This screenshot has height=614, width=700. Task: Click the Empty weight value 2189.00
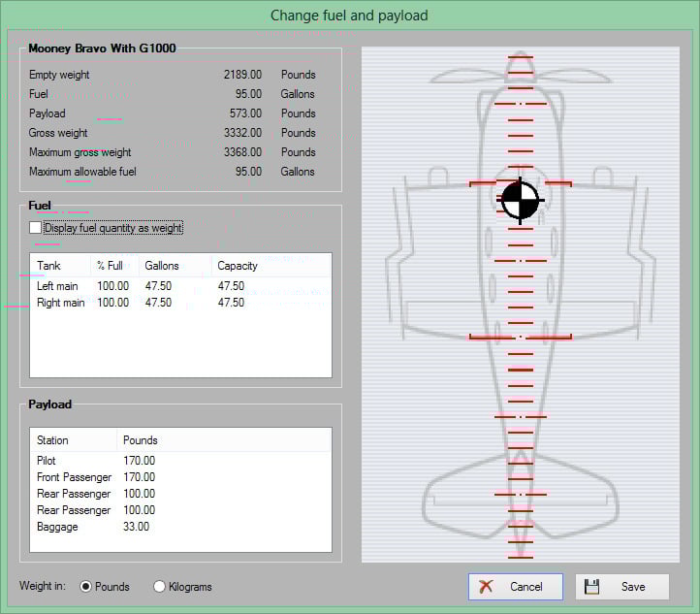coord(242,75)
